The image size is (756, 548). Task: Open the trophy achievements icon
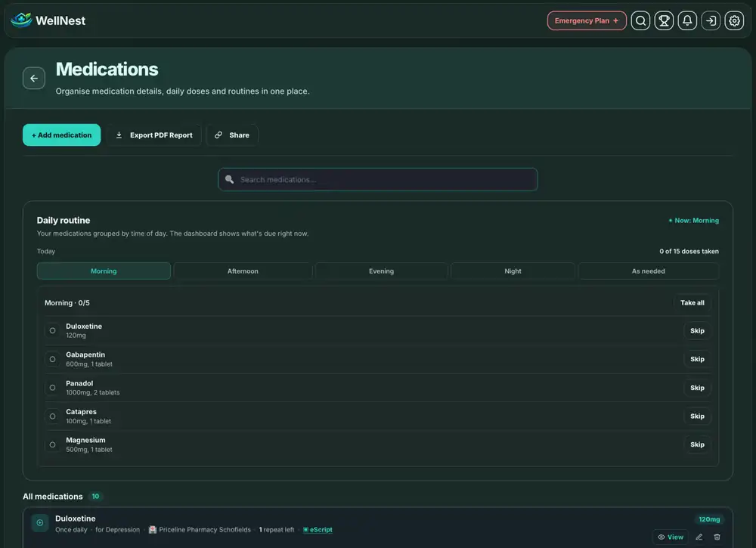(664, 20)
